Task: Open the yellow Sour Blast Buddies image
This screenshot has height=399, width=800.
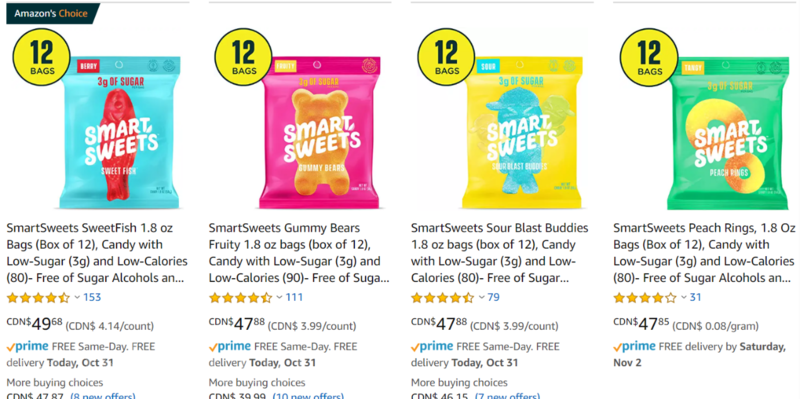Action: pos(522,132)
